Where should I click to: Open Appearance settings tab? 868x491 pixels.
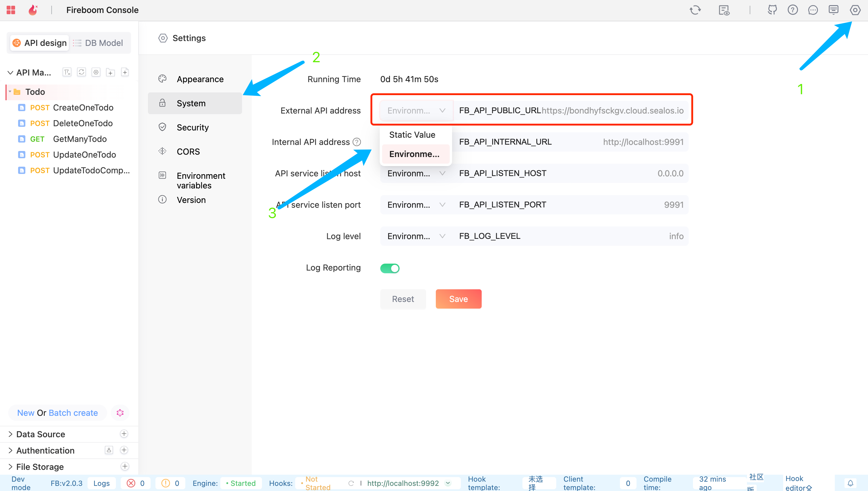[x=195, y=79]
